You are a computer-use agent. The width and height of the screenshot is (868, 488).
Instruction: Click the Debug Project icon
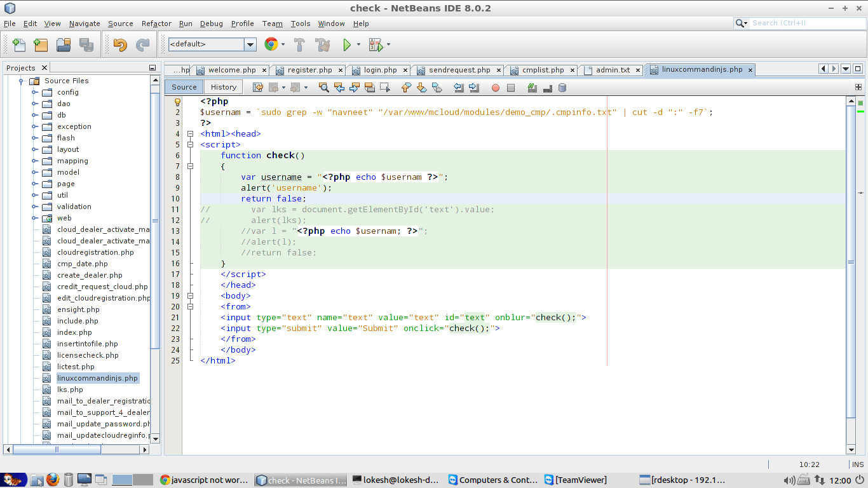[376, 44]
